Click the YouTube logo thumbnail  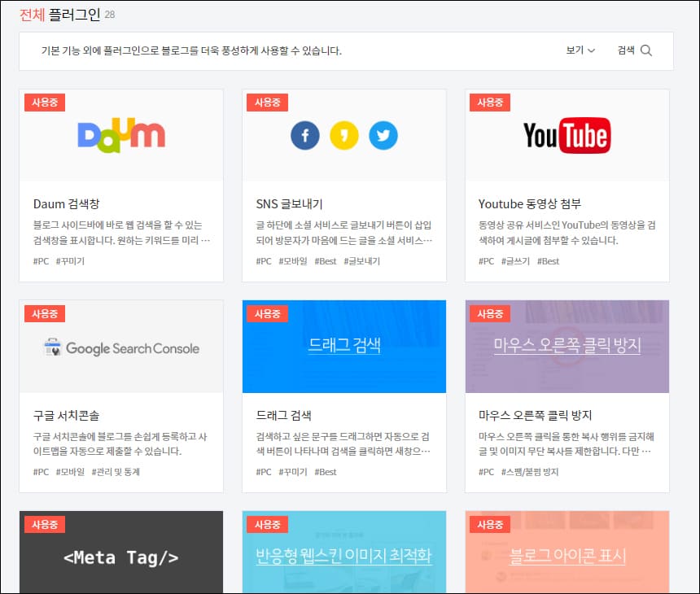(x=567, y=136)
